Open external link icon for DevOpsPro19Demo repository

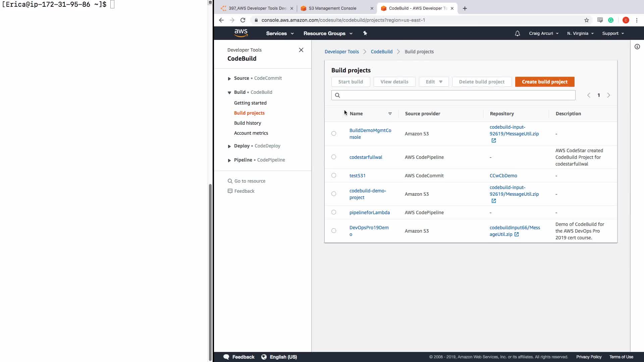point(517,234)
